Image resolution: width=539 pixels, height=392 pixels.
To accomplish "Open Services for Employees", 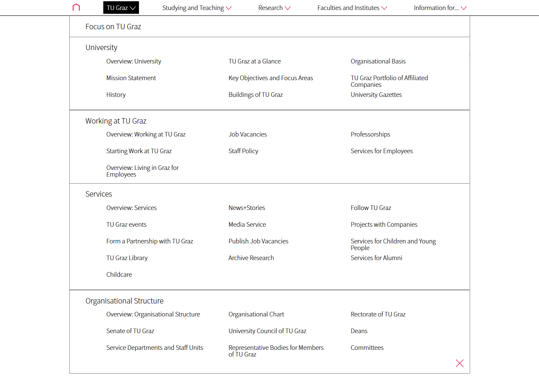I will pyautogui.click(x=382, y=151).
